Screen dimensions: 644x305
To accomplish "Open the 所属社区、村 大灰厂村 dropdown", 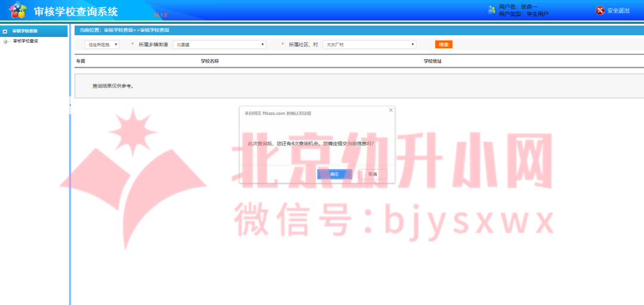I will 369,44.
